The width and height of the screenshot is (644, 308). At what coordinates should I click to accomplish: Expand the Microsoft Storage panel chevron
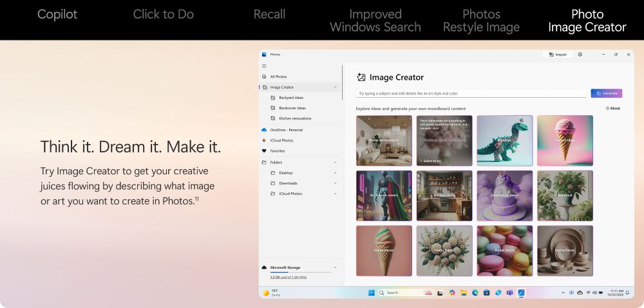(x=335, y=267)
